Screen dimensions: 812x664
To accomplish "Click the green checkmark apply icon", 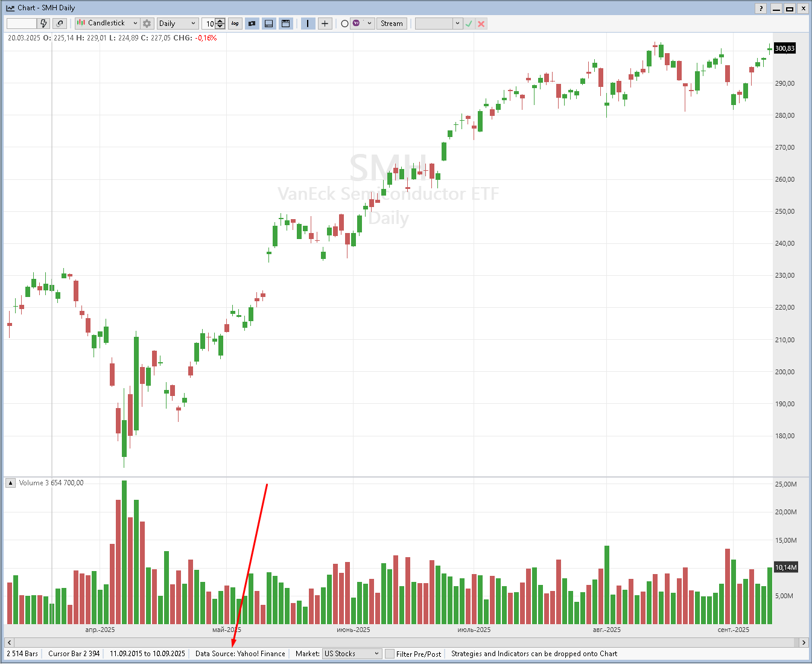I will point(469,24).
